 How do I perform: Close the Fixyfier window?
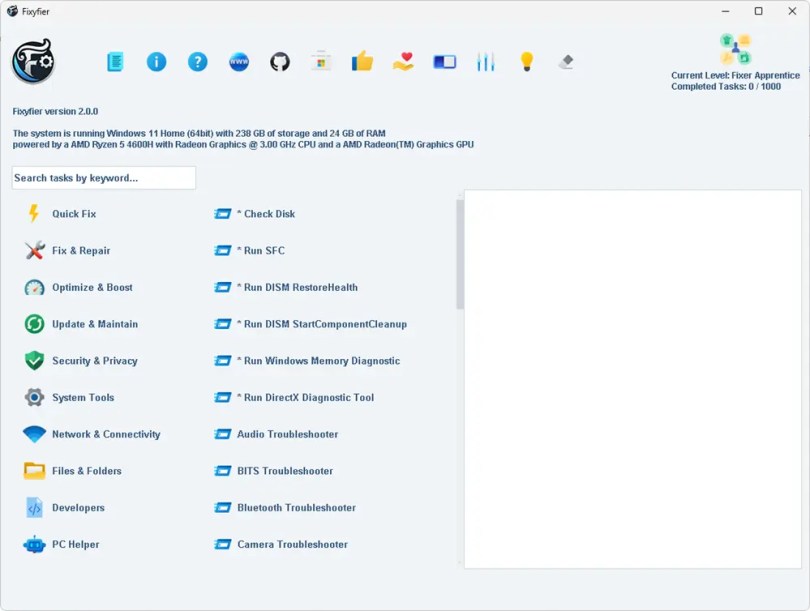point(792,11)
